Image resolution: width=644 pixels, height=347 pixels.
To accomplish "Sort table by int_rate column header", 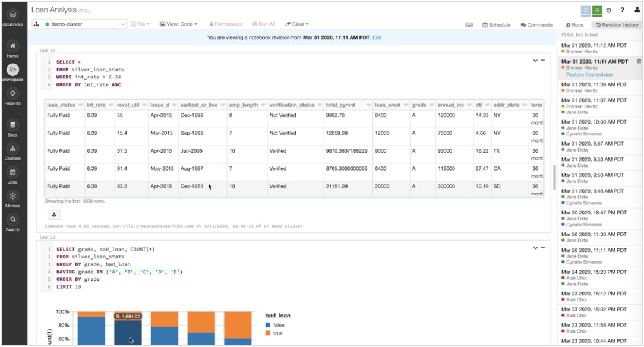I will (96, 105).
